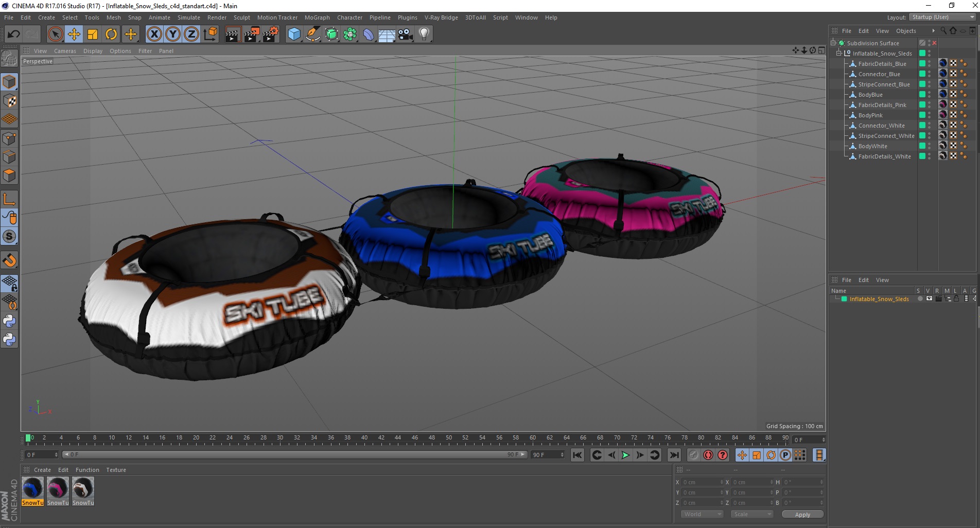
Task: Disable Subdivision Surface with red cross
Action: pos(934,43)
